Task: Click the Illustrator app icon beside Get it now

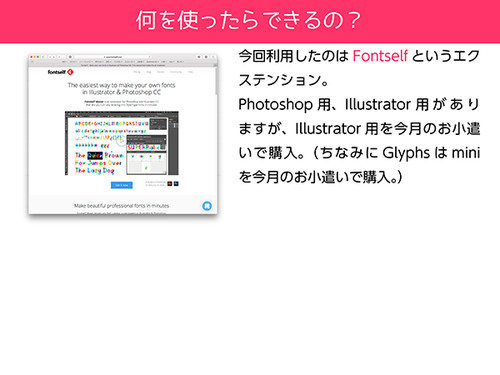Action: click(170, 184)
